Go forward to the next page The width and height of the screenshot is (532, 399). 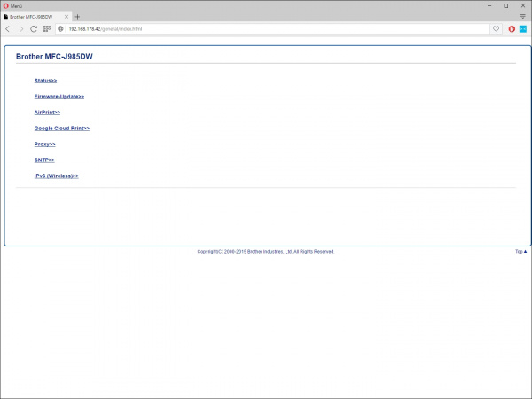(x=20, y=28)
